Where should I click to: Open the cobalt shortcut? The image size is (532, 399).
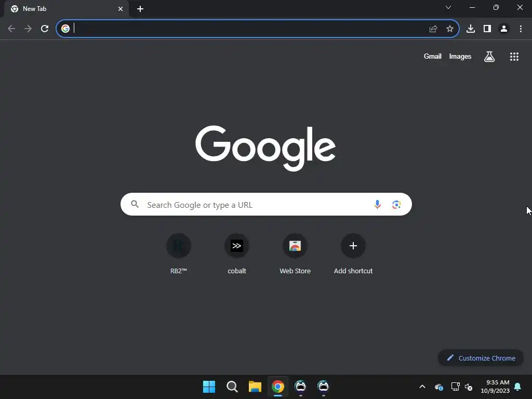coord(237,254)
